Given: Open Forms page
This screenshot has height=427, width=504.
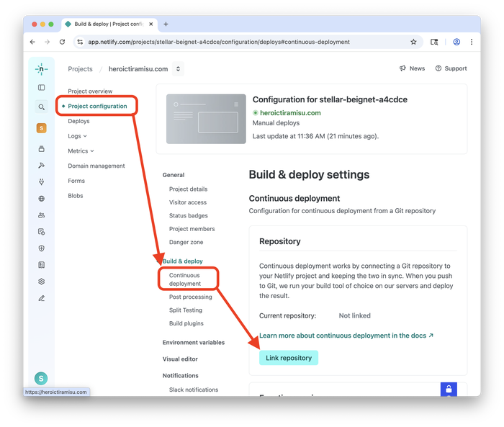Looking at the screenshot, I should click(x=76, y=181).
